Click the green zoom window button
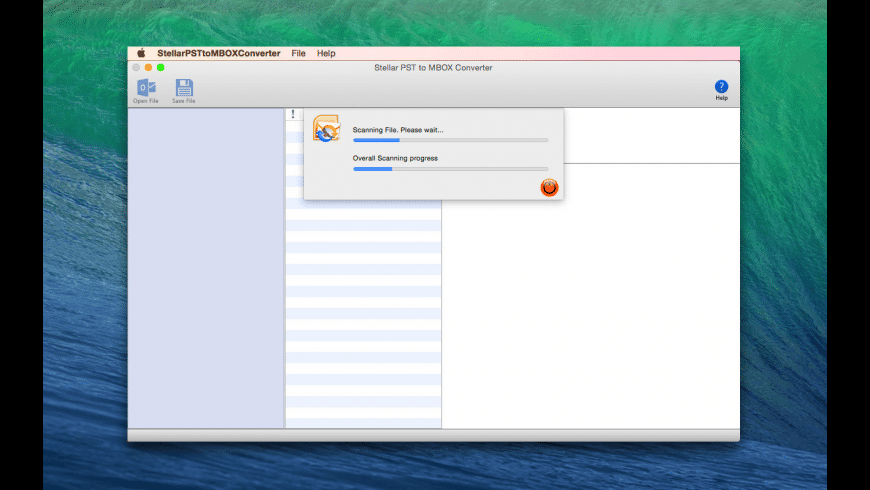Screen dimensions: 870x490 [x=160, y=68]
